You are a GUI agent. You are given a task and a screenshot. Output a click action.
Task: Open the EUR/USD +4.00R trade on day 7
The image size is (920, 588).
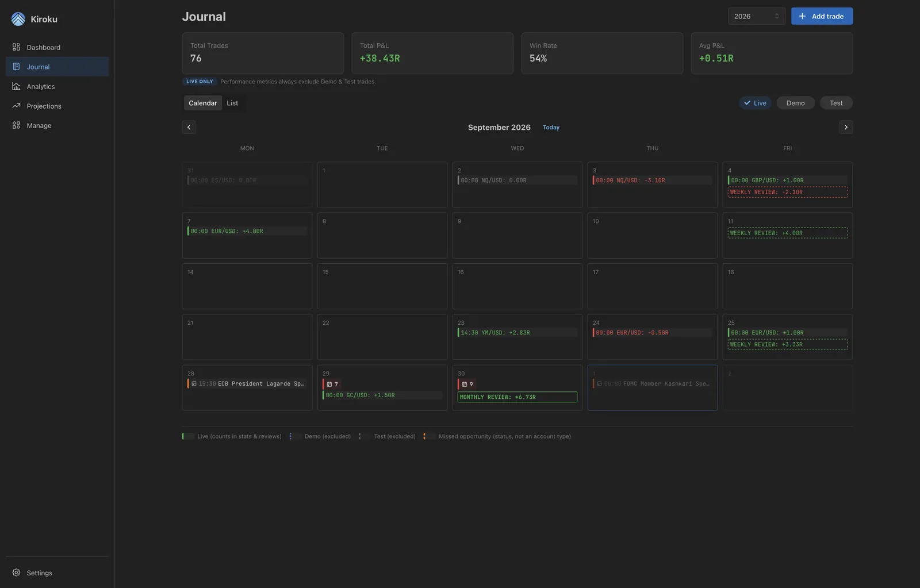coord(247,231)
